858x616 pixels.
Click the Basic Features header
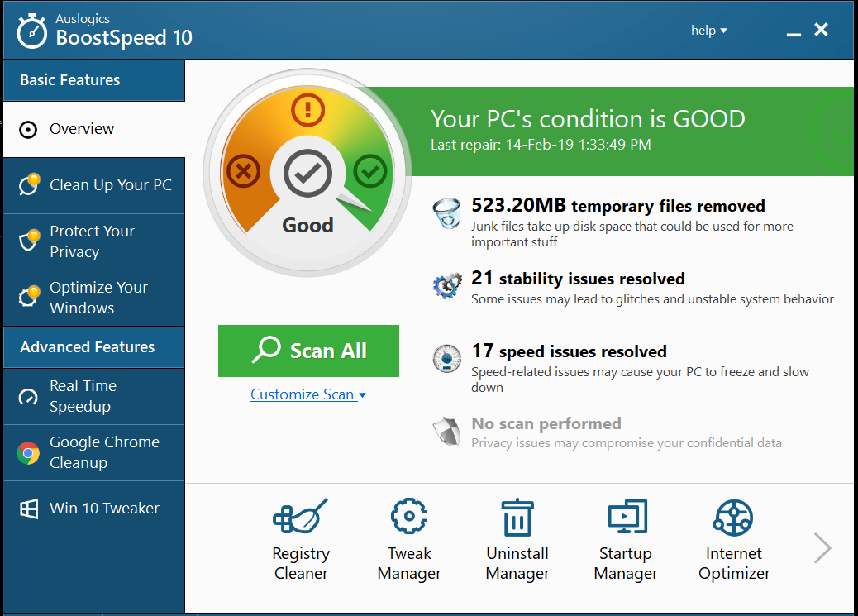94,80
